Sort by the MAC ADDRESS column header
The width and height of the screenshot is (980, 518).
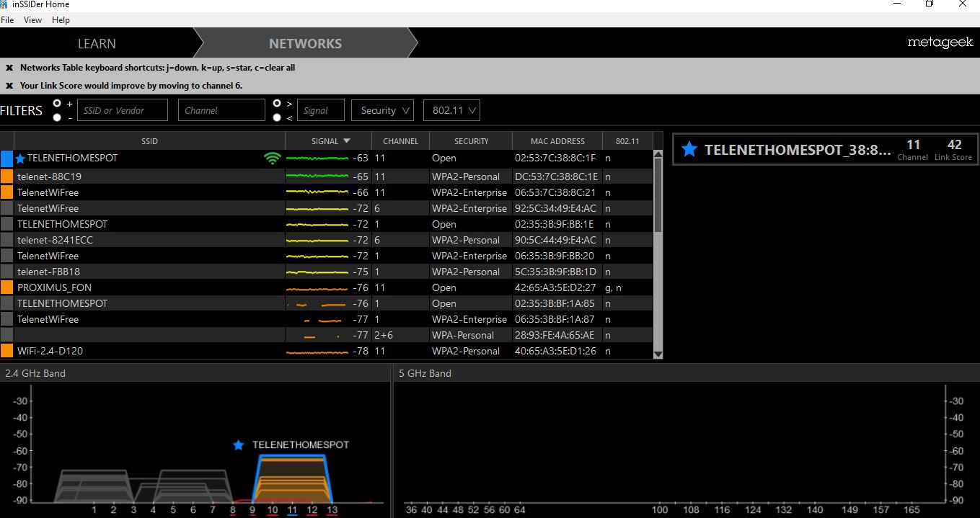pyautogui.click(x=557, y=141)
